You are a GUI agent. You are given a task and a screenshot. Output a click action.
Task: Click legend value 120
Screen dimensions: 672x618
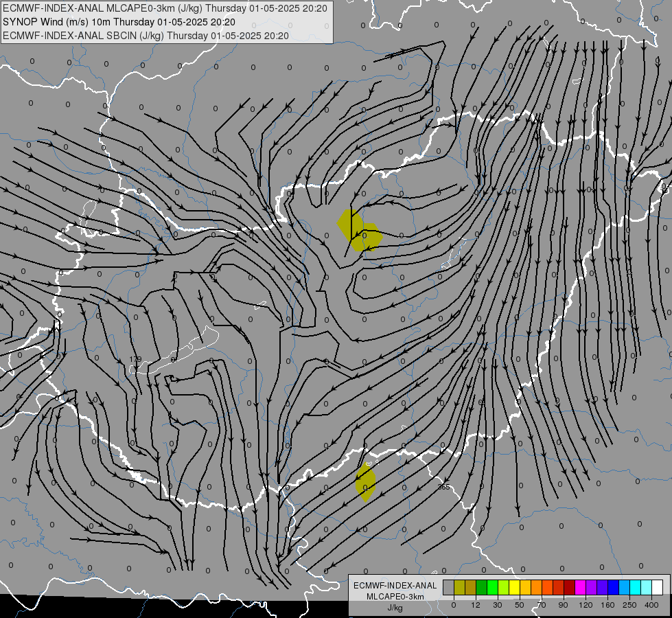coord(586,605)
